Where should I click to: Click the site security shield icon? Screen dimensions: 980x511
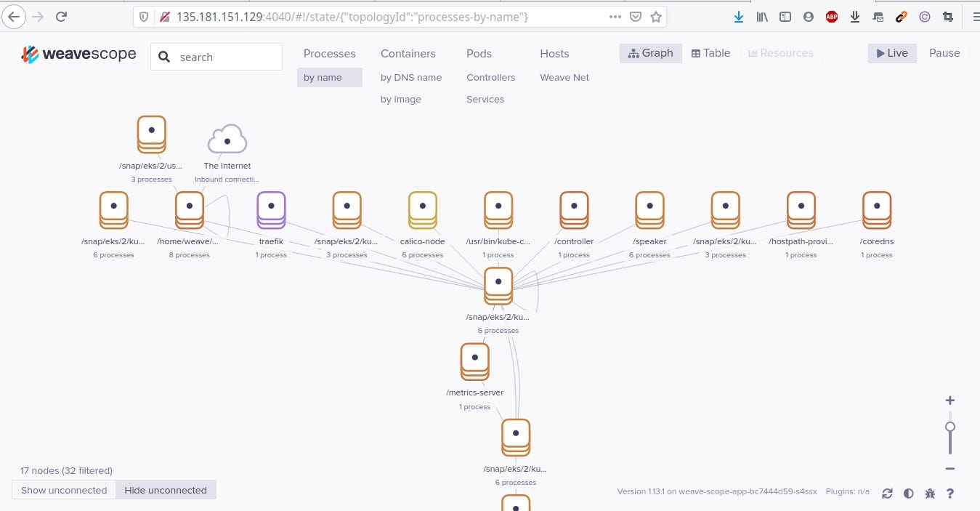coord(144,16)
